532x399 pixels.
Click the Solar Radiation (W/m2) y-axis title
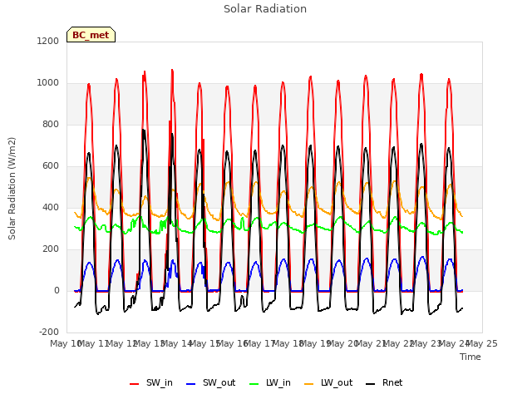[x=12, y=189]
